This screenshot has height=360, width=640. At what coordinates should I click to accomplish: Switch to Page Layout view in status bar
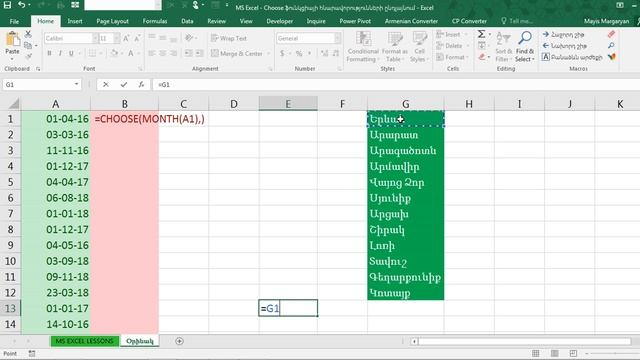[554, 353]
